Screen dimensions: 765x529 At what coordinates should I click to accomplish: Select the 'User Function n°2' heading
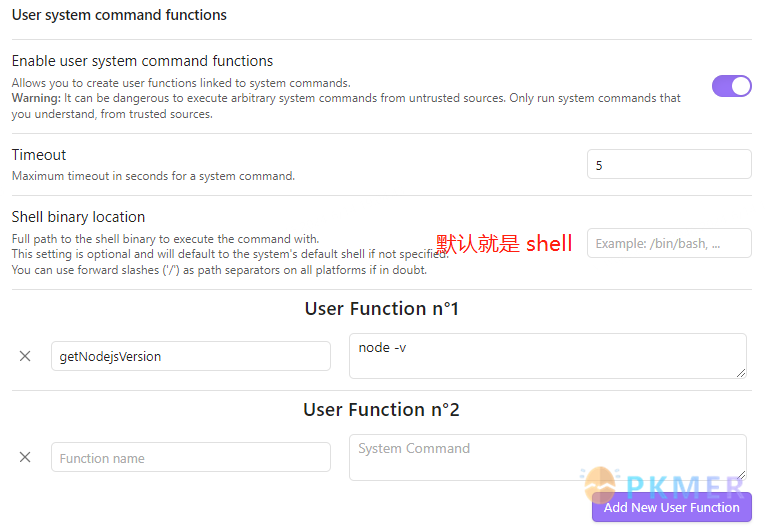[x=381, y=410]
